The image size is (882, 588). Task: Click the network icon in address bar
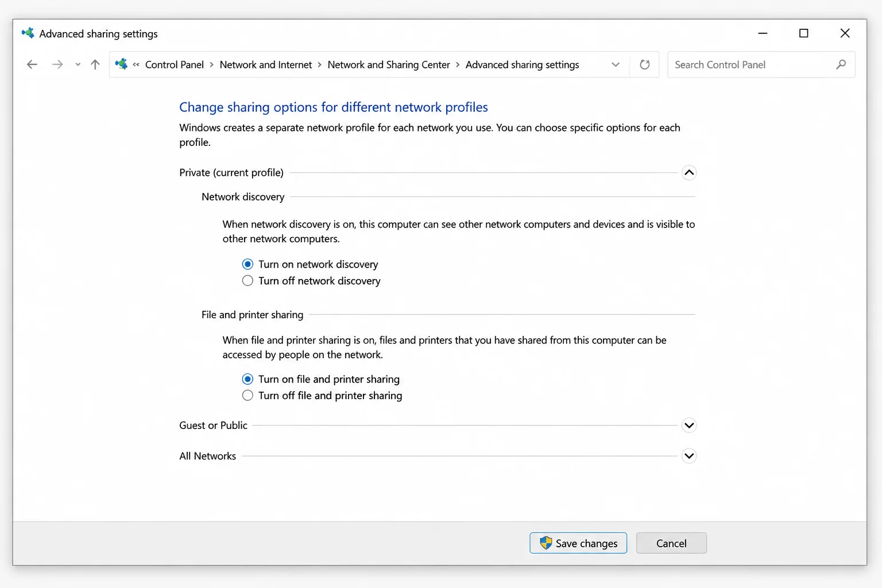tap(121, 64)
